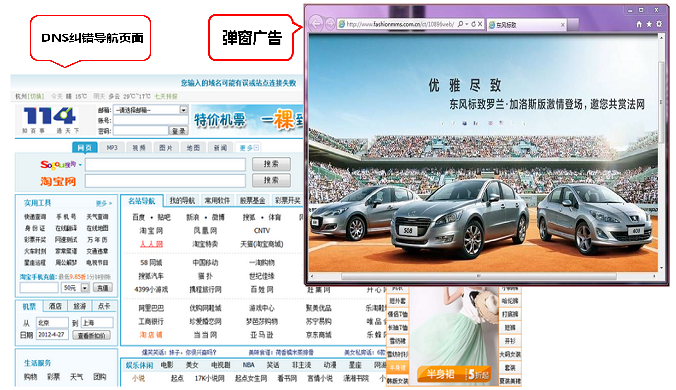Select the 我的导航 tab
This screenshot has height=390, width=676.
(182, 200)
